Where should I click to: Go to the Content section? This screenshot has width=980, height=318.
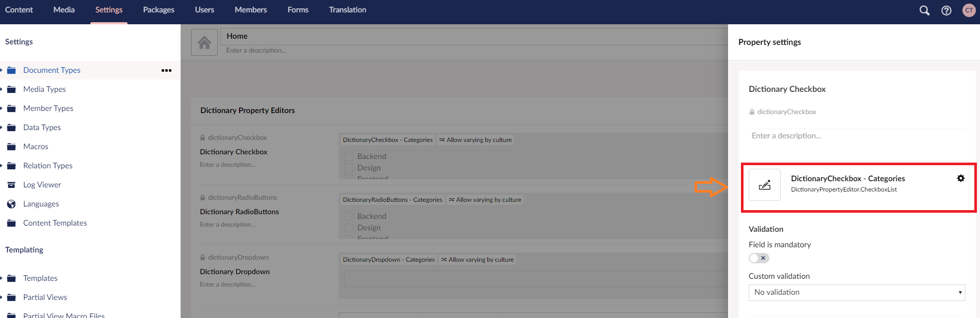[x=19, y=10]
